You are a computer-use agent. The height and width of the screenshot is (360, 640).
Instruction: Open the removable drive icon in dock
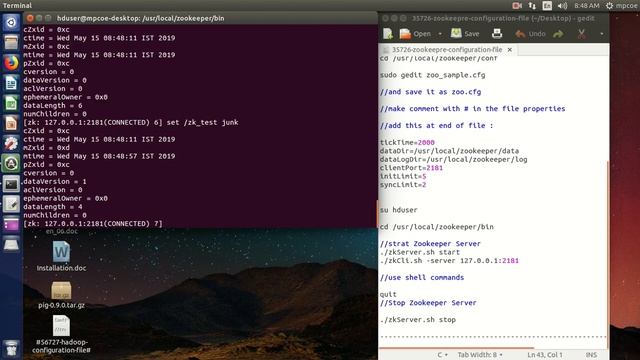click(11, 244)
